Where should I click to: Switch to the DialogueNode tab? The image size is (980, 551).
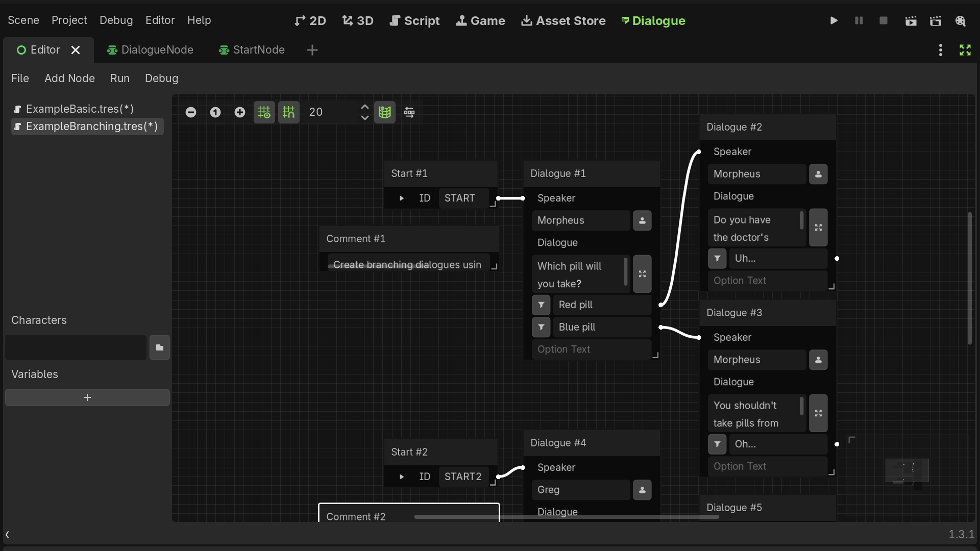(x=150, y=50)
